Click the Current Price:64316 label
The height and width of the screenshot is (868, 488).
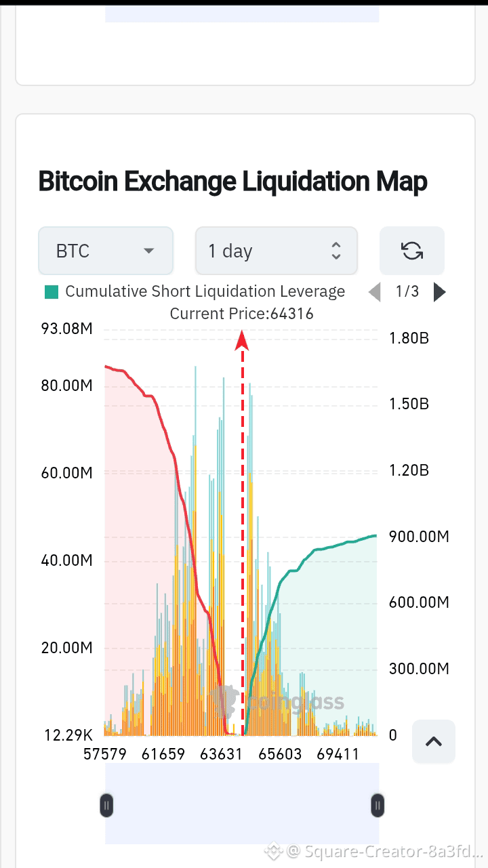tap(241, 314)
